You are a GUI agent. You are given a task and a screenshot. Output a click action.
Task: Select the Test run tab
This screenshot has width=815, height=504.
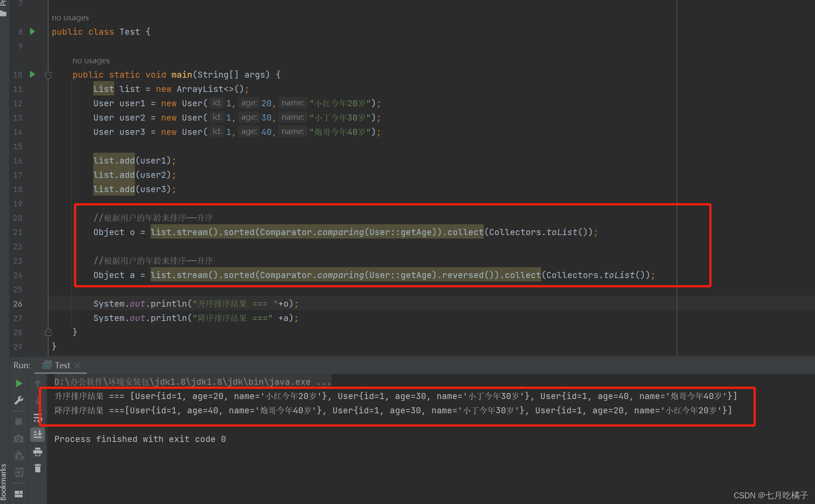pos(62,365)
